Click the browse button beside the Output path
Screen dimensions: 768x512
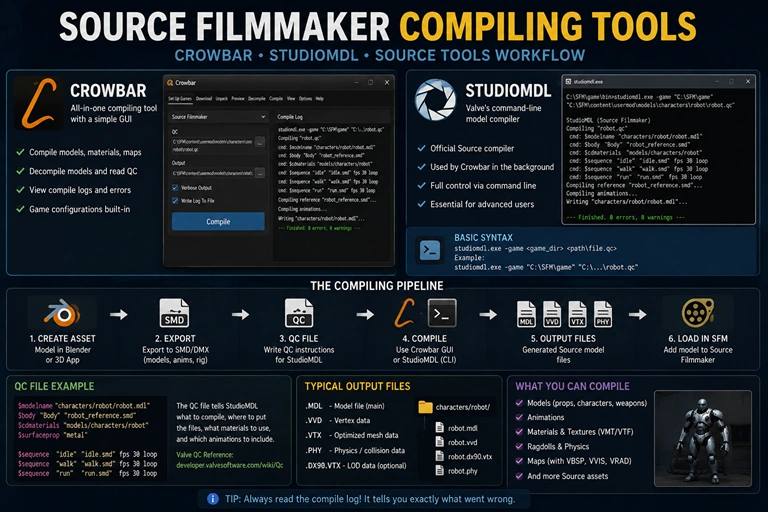[260, 173]
